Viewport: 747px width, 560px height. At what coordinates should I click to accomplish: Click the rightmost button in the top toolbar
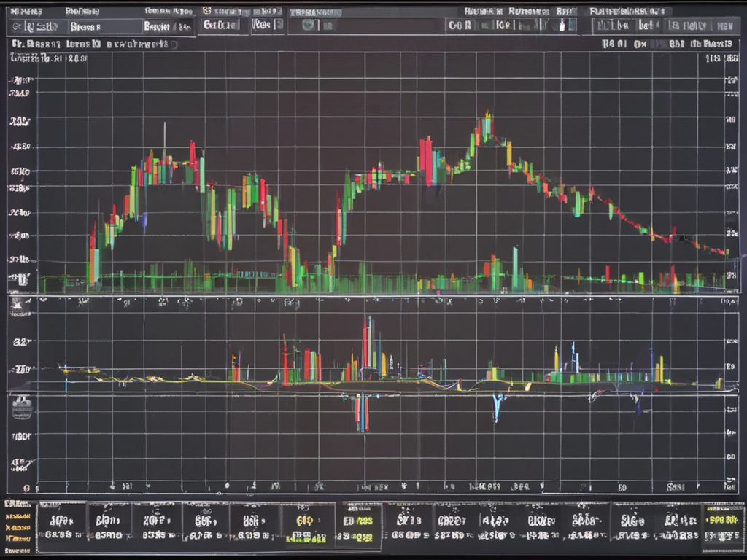click(x=724, y=26)
